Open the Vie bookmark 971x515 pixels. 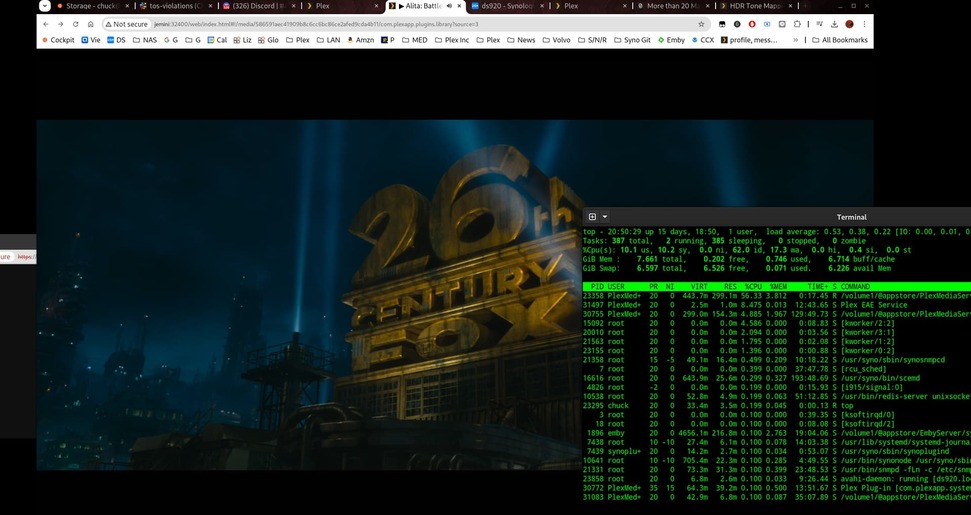(x=90, y=40)
